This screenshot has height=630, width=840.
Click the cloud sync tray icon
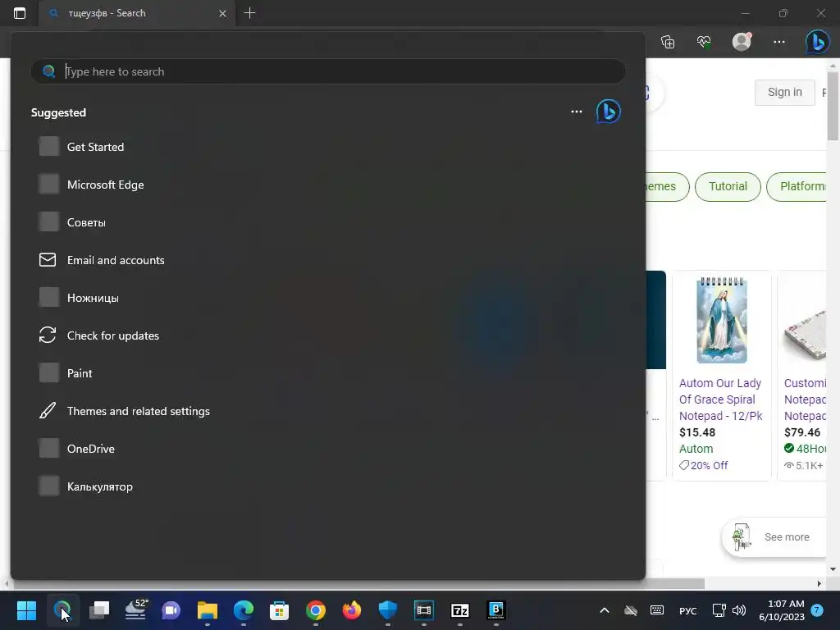(631, 610)
